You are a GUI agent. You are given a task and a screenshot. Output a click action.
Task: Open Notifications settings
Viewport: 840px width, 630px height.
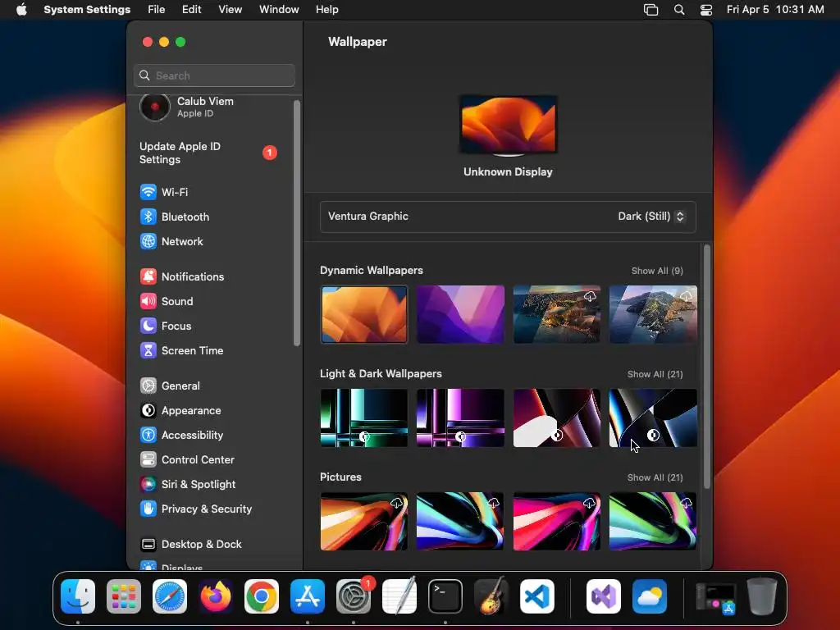[182, 276]
